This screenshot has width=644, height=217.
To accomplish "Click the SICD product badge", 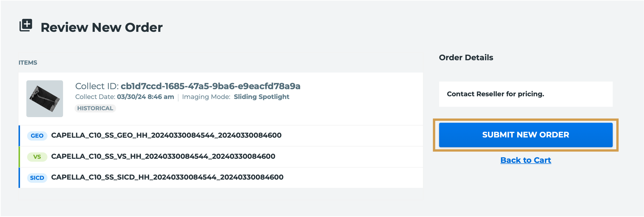I will point(37,178).
